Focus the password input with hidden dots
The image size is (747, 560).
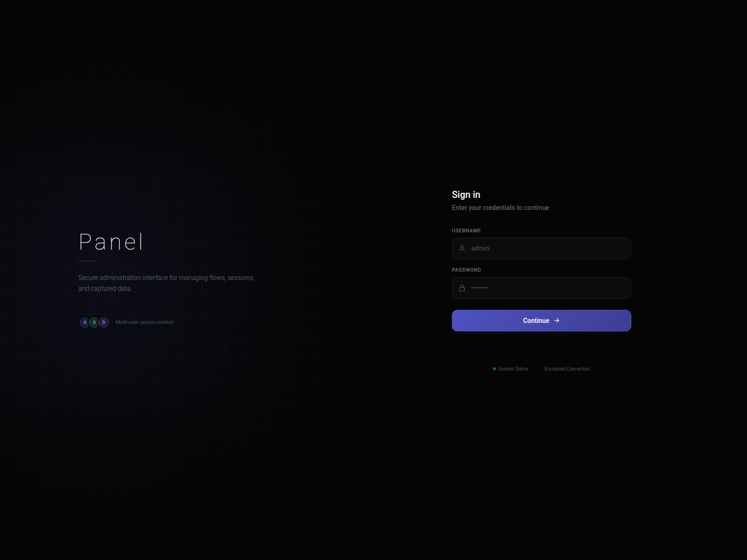coord(541,288)
